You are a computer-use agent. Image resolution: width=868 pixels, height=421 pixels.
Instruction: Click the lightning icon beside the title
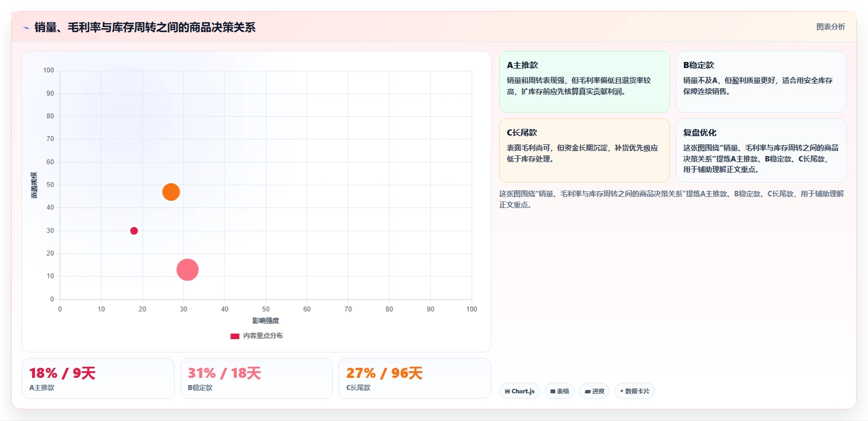[x=26, y=28]
